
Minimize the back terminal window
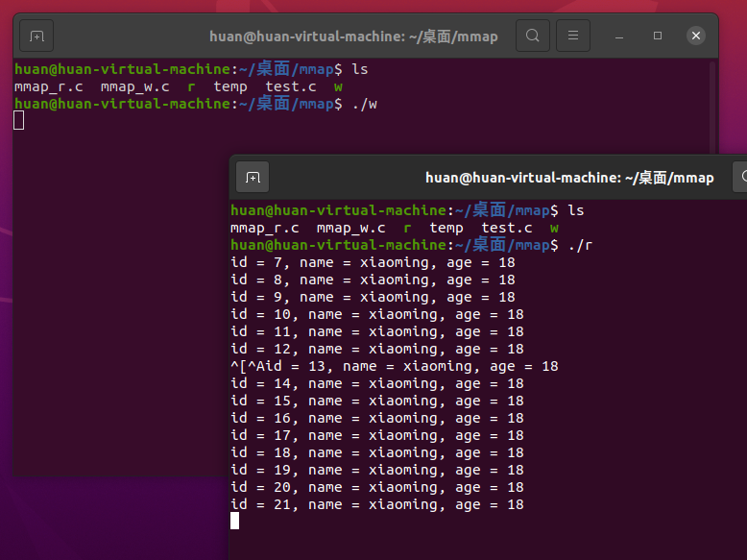tap(619, 36)
